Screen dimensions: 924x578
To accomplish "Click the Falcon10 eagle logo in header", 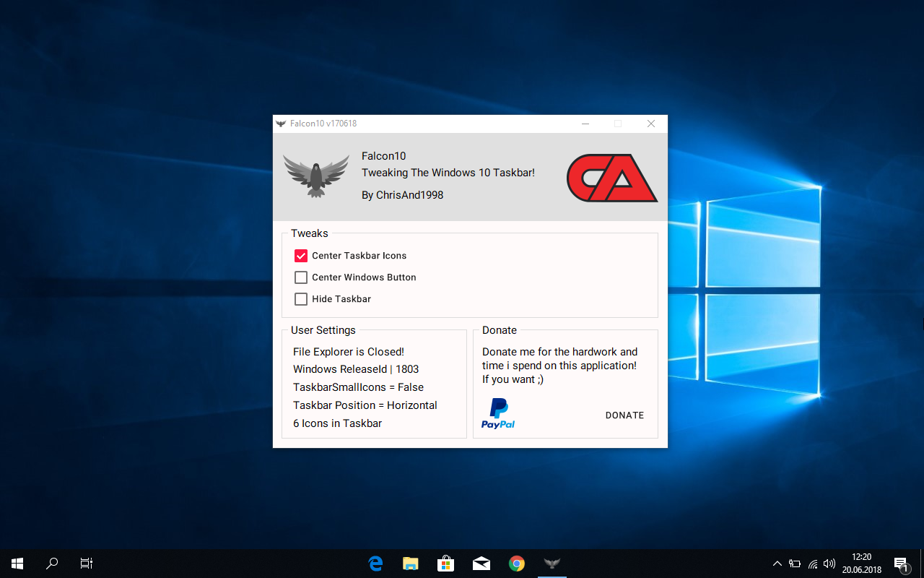I will [x=316, y=176].
